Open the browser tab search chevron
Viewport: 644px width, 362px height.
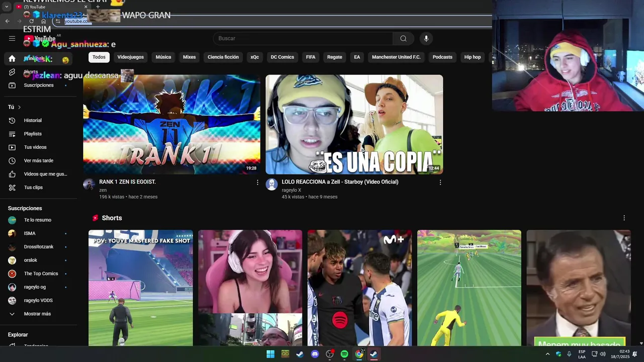point(7,7)
